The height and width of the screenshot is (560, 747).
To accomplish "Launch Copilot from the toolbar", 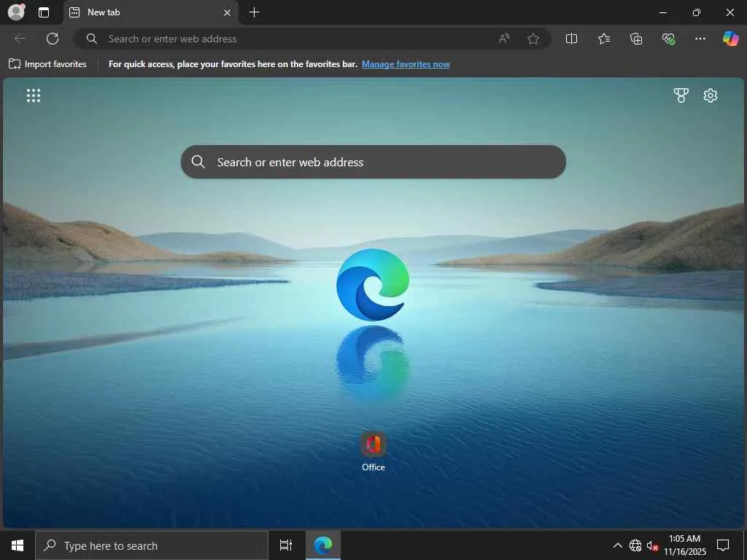I will pos(730,39).
